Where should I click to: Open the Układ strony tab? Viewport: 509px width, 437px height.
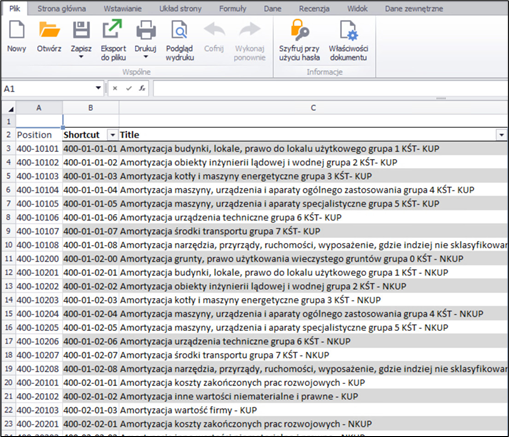180,9
